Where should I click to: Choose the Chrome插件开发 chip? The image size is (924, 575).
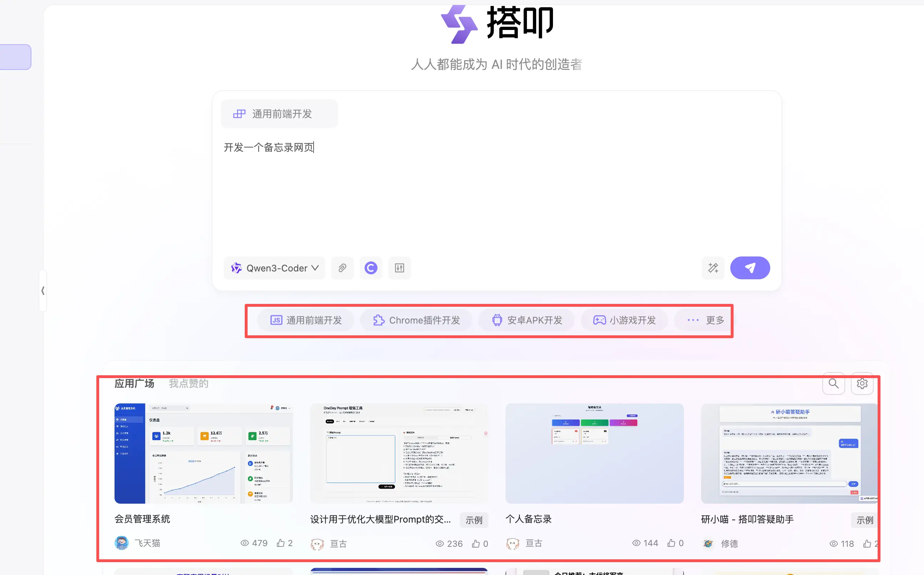coord(416,320)
